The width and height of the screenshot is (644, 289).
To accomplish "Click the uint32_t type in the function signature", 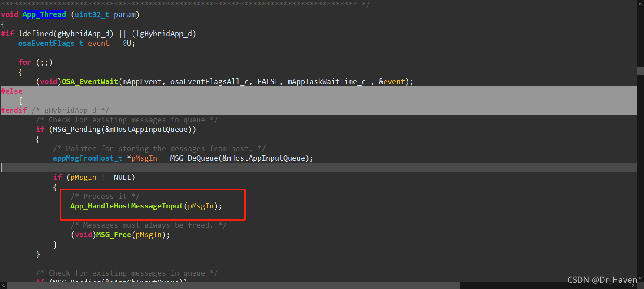I will [92, 14].
